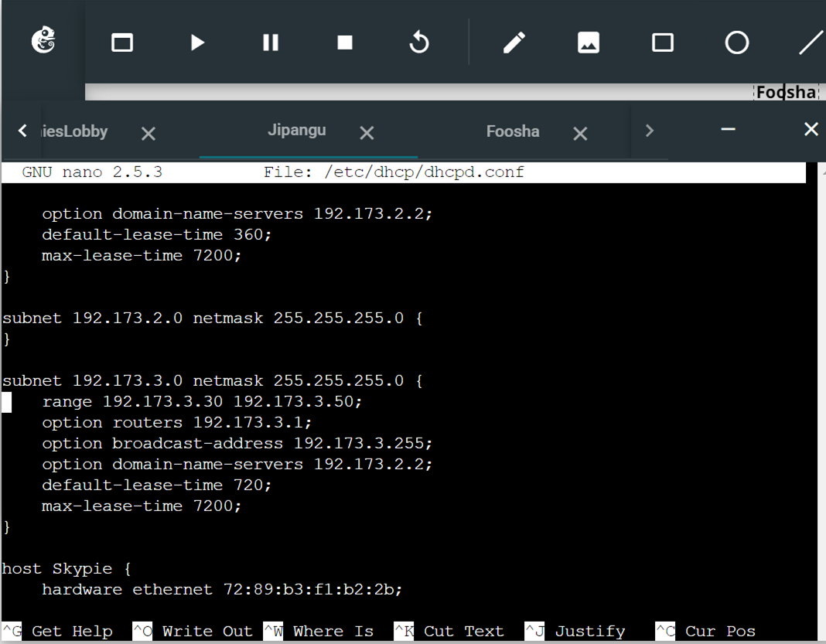Click the ^G Get Help shortcut

tap(57, 631)
